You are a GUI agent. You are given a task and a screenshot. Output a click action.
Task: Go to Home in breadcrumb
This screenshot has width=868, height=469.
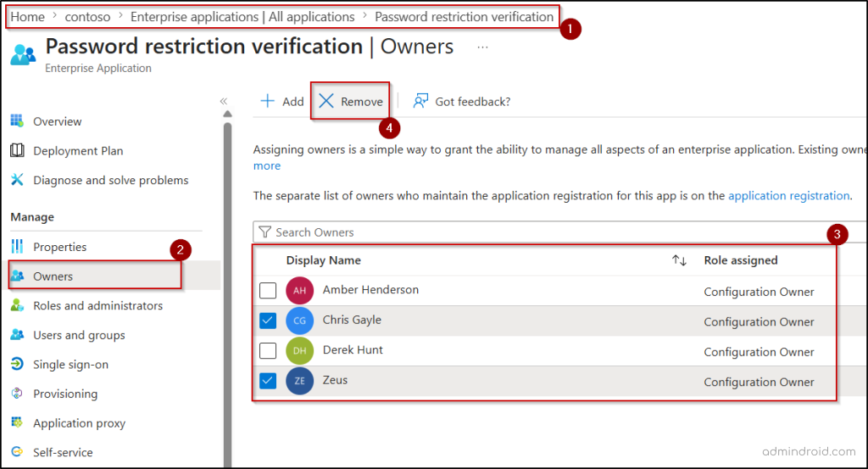pos(28,17)
